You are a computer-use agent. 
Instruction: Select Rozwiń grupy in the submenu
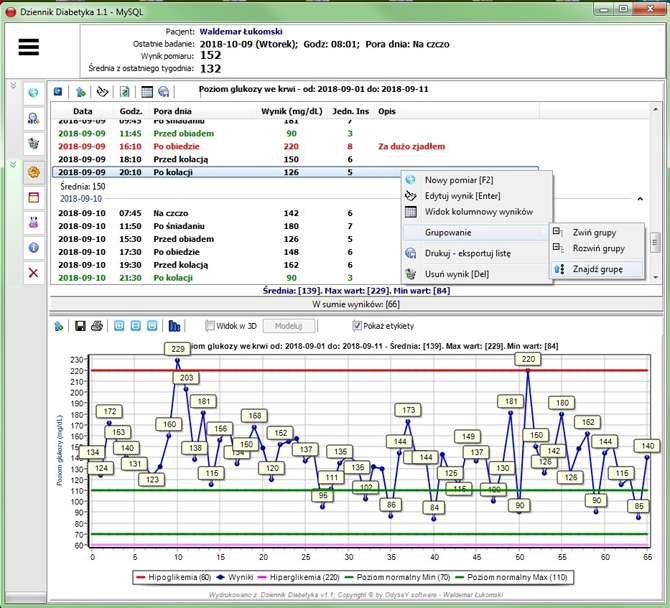pos(597,248)
